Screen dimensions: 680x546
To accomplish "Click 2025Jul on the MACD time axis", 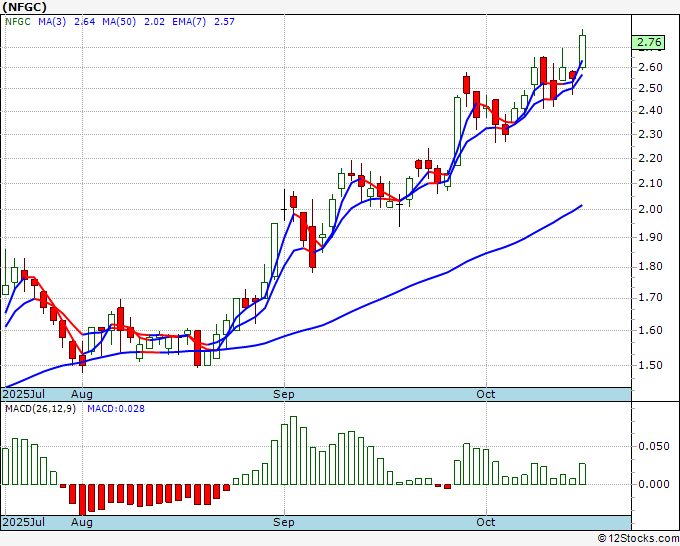I will coord(24,522).
